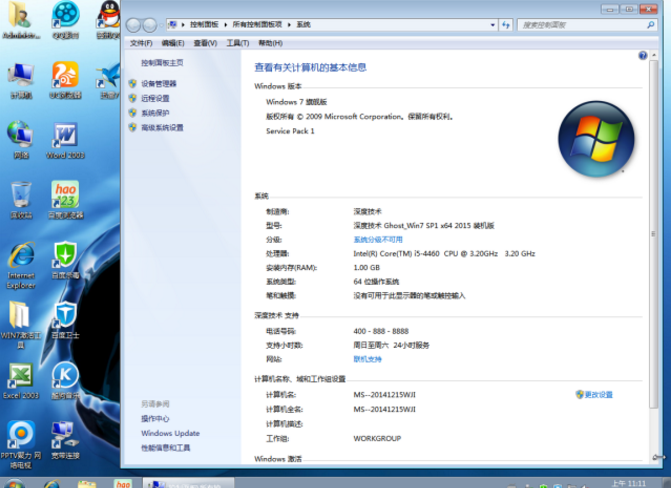Select the Service Pack 1 text
The width and height of the screenshot is (672, 488).
click(x=290, y=131)
